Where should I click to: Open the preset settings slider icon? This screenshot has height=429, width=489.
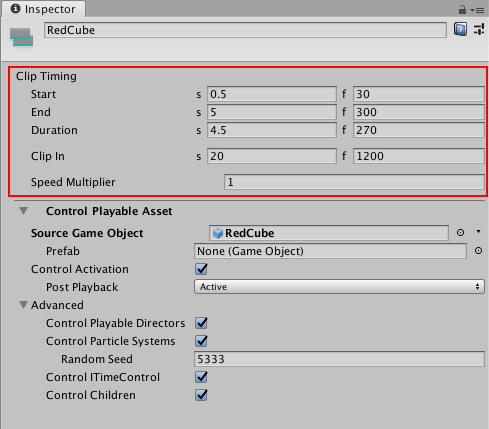click(x=479, y=29)
